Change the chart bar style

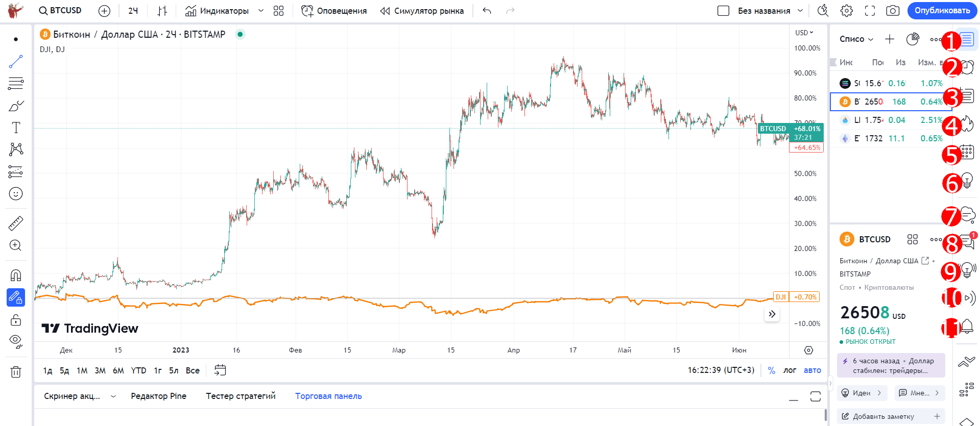(162, 11)
